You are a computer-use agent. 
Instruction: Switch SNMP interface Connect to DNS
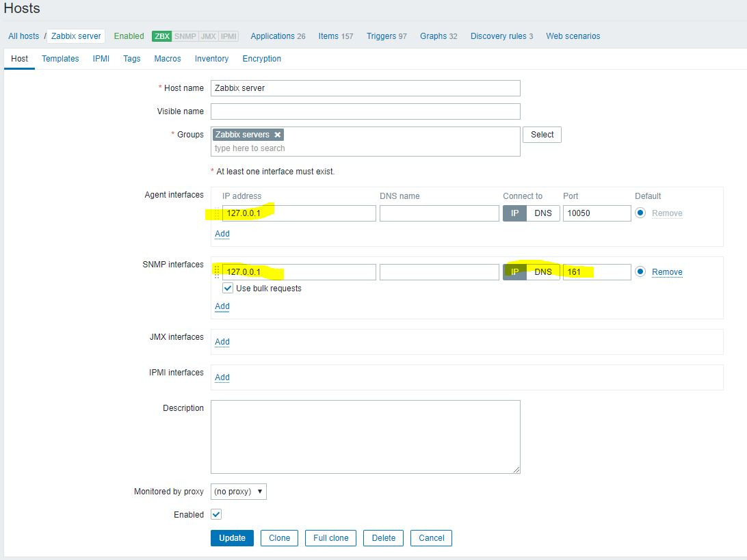click(544, 271)
